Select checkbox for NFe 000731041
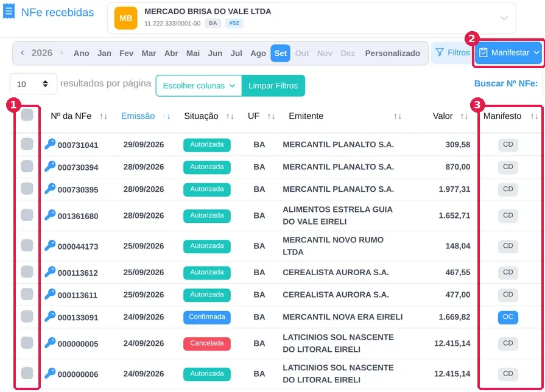 (x=27, y=144)
